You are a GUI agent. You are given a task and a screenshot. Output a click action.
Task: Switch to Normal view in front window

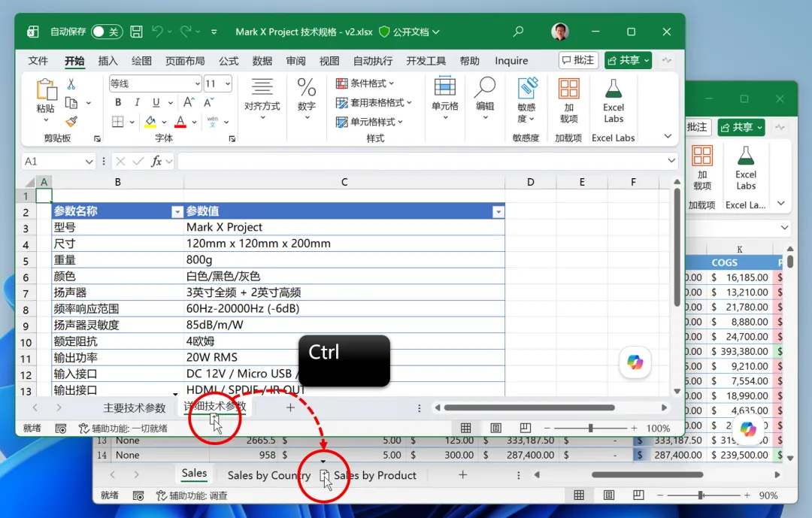(x=465, y=428)
